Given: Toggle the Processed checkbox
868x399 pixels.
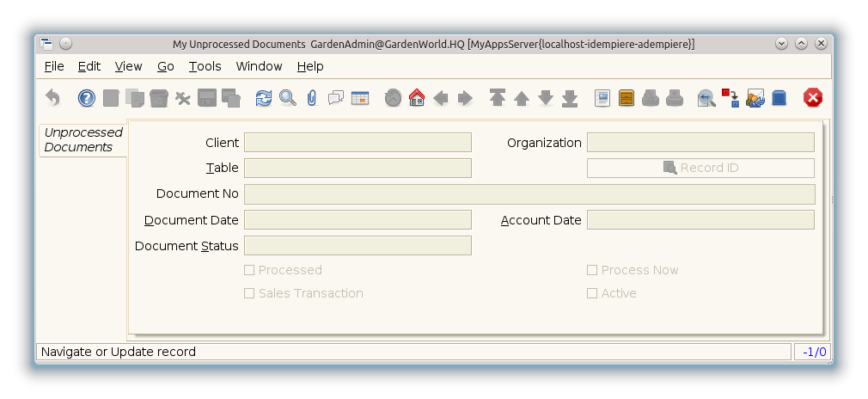Looking at the screenshot, I should [x=250, y=270].
